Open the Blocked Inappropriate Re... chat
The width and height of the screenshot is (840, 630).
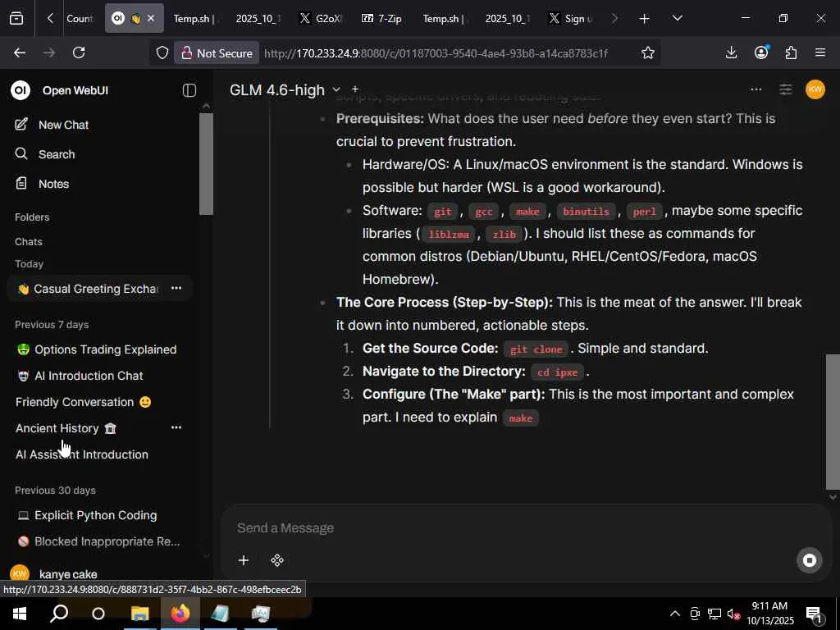click(x=98, y=541)
